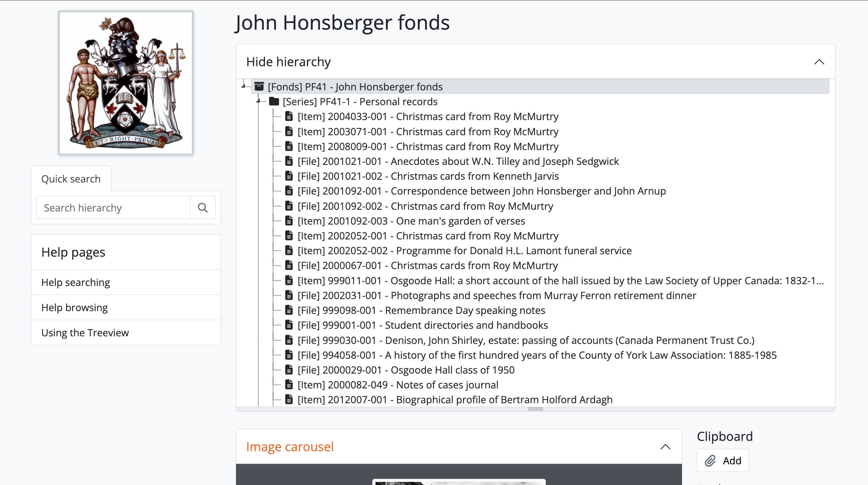The height and width of the screenshot is (485, 868).
Task: Collapse the PF41 John Honsberger fonds tree node
Action: [244, 86]
